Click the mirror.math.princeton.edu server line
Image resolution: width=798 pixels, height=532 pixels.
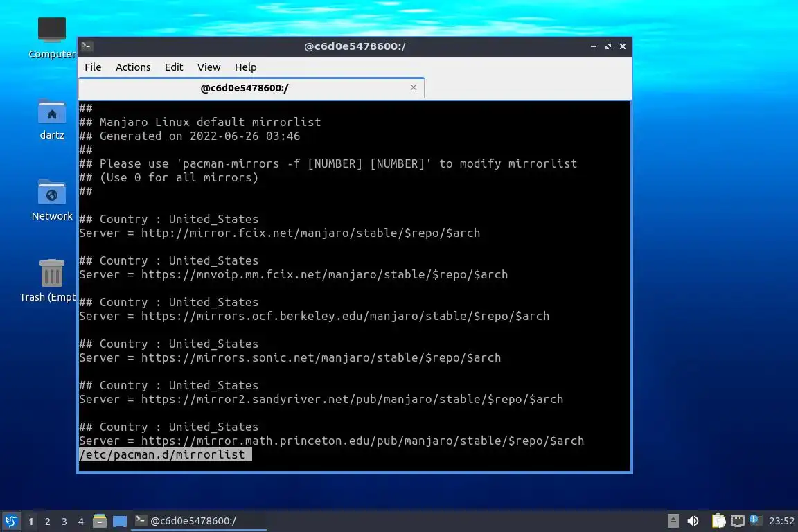tap(331, 441)
